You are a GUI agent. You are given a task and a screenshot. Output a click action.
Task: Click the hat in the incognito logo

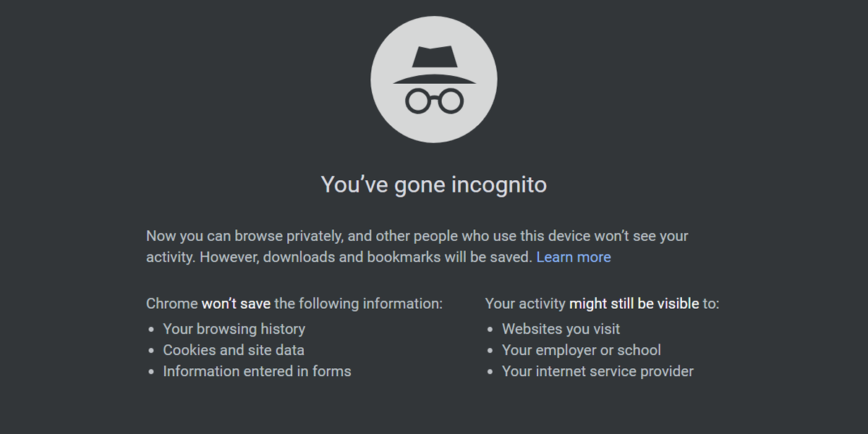click(434, 66)
